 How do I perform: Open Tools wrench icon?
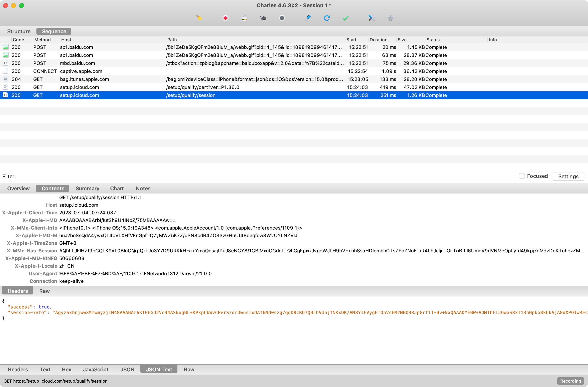(371, 18)
